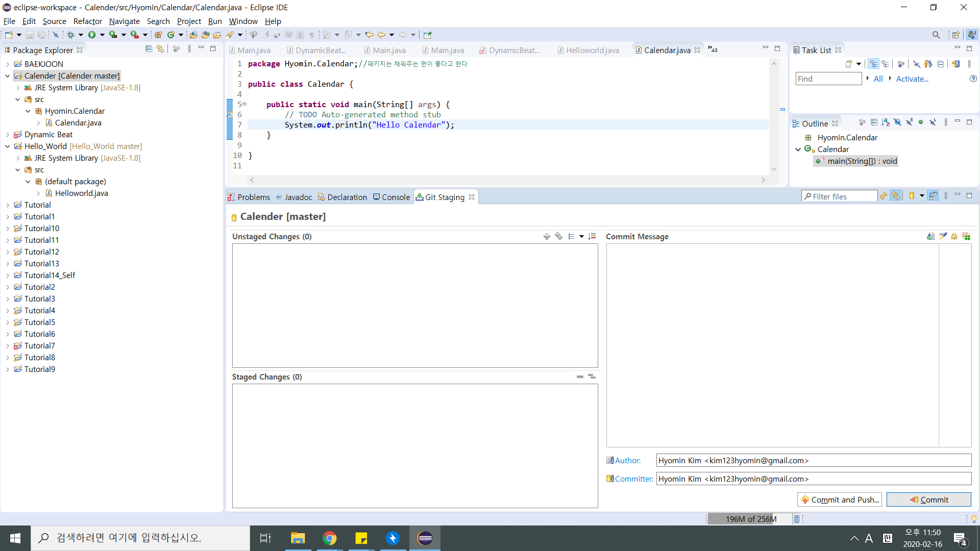The image size is (980, 551).
Task: Click the Commit and Push button
Action: [x=840, y=499]
